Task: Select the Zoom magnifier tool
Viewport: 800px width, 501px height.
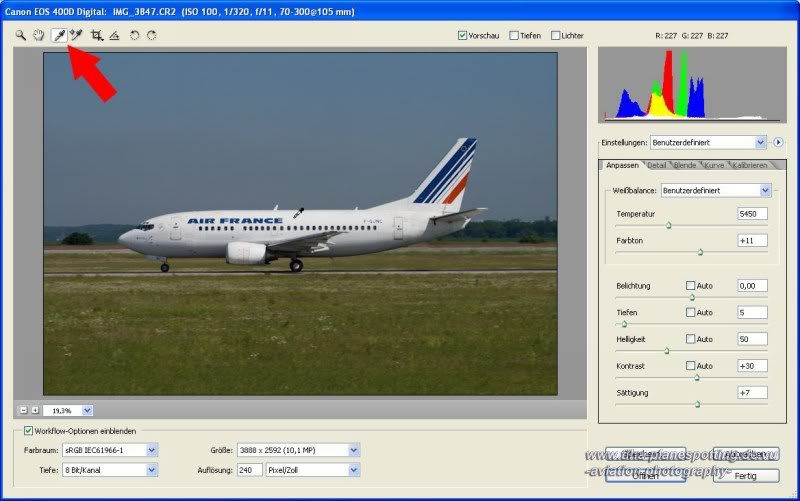Action: (x=20, y=35)
